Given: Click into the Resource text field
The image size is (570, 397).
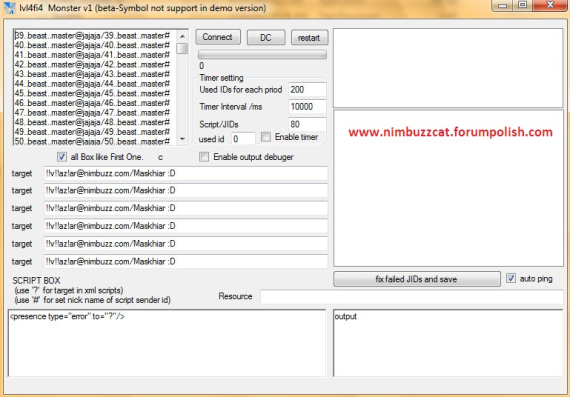Looking at the screenshot, I should pos(412,297).
